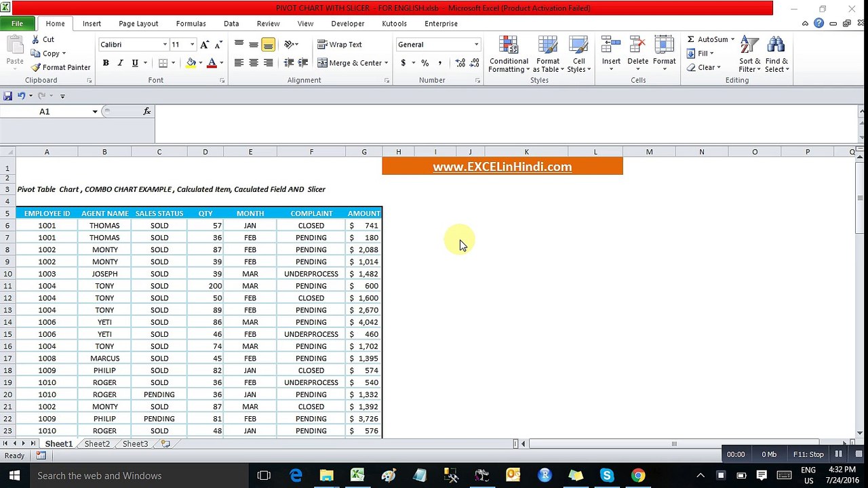Image resolution: width=868 pixels, height=488 pixels.
Task: Expand the font size dropdown
Action: [192, 45]
